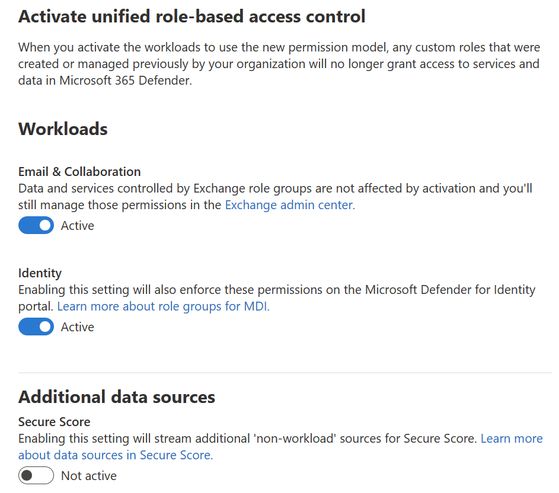
Task: Click the non-workload sources description text
Action: click(x=247, y=438)
